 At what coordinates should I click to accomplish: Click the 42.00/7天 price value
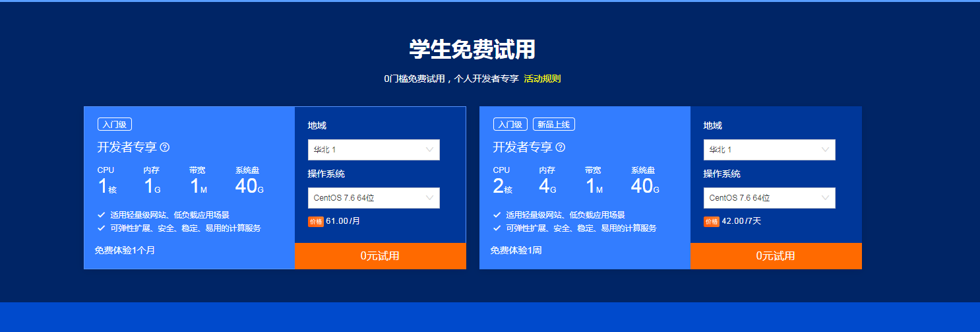[741, 221]
